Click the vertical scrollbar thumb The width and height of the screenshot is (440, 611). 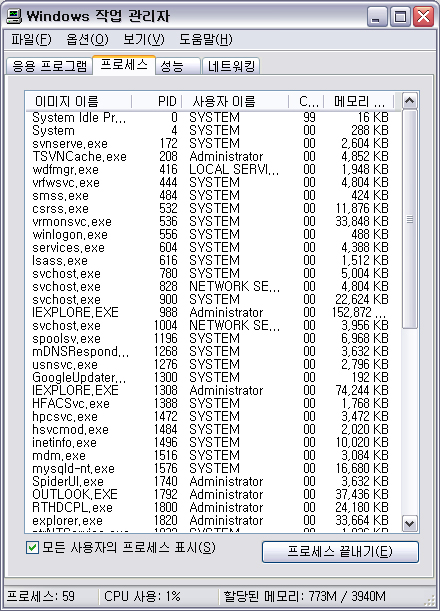click(x=409, y=219)
